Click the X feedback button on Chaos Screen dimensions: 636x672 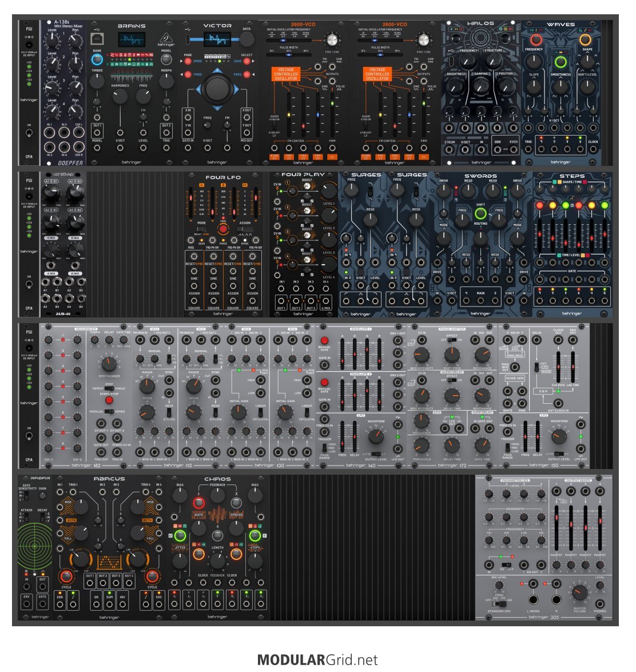[x=236, y=502]
